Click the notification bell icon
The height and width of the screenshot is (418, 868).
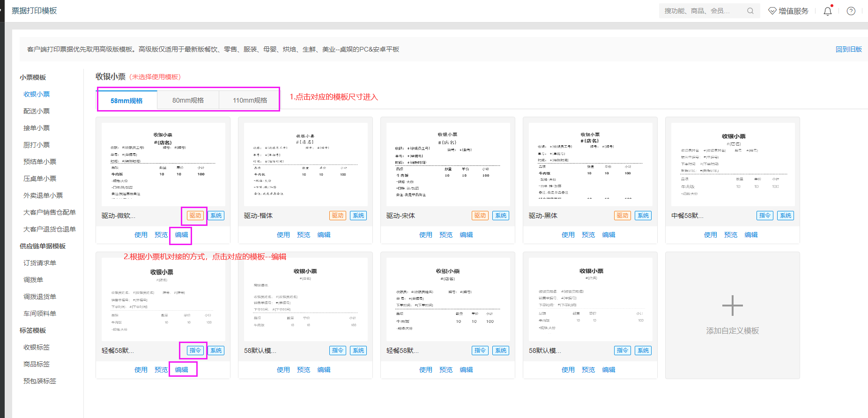828,11
